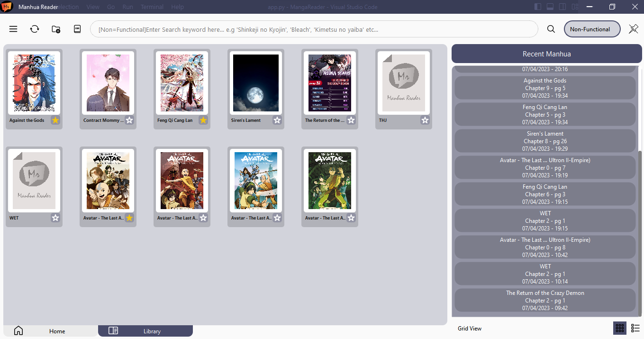644x339 pixels.
Task: Open the THJ placeholder cover
Action: 404,83
